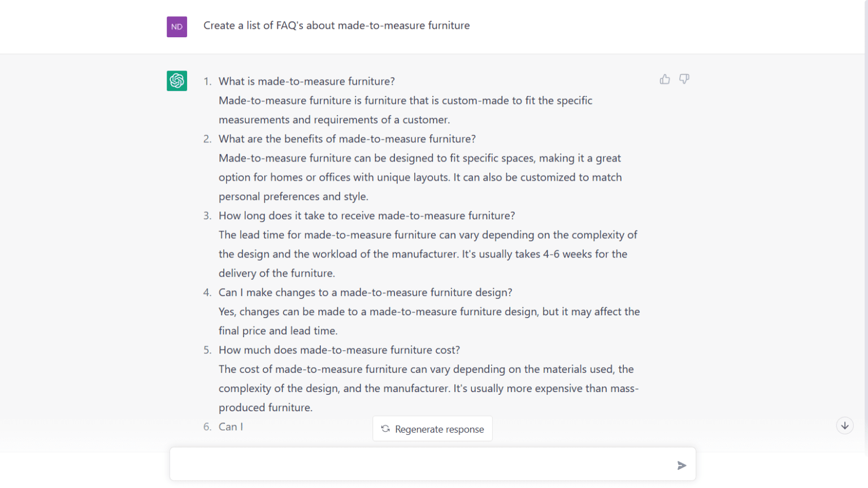The height and width of the screenshot is (488, 868).
Task: Click the user prompt about made-to-measure FAQ's
Action: tap(336, 25)
